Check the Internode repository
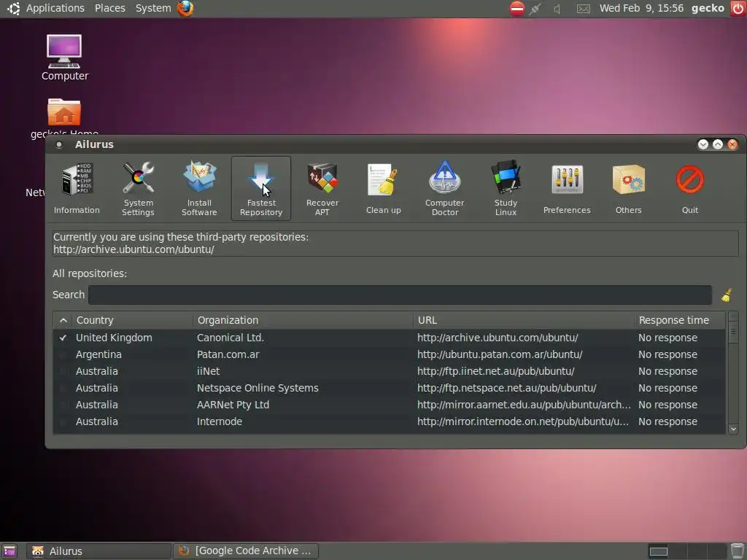Screen dimensions: 747x560 pos(63,422)
